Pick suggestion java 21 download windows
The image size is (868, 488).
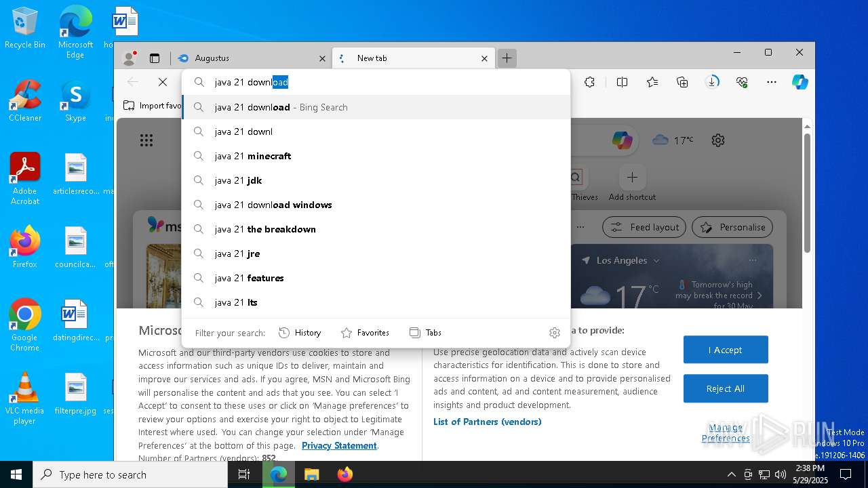(376, 205)
